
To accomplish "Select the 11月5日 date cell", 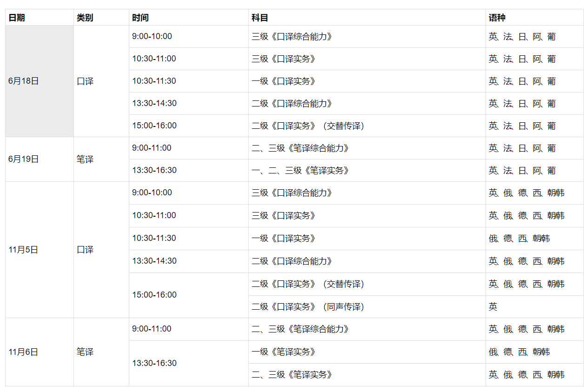I will click(x=23, y=250).
